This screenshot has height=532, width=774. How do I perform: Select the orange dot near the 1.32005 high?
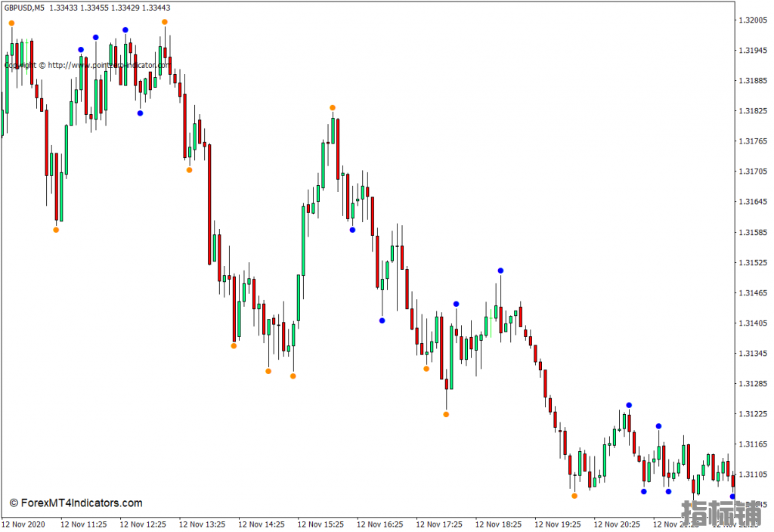(165, 22)
